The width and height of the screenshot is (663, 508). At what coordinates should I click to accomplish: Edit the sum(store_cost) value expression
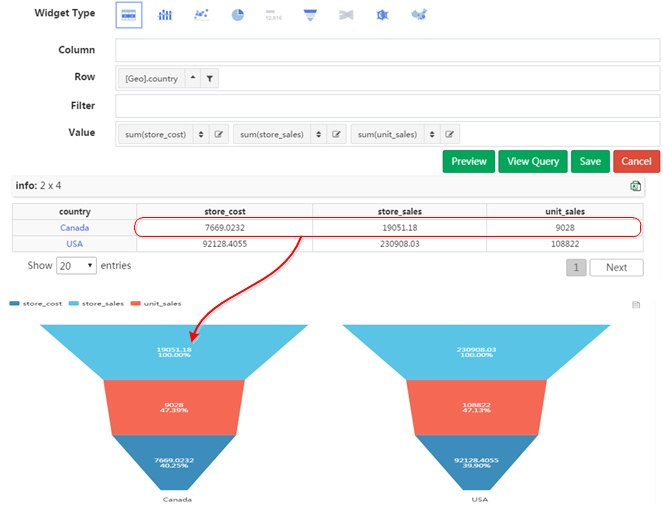[x=219, y=134]
